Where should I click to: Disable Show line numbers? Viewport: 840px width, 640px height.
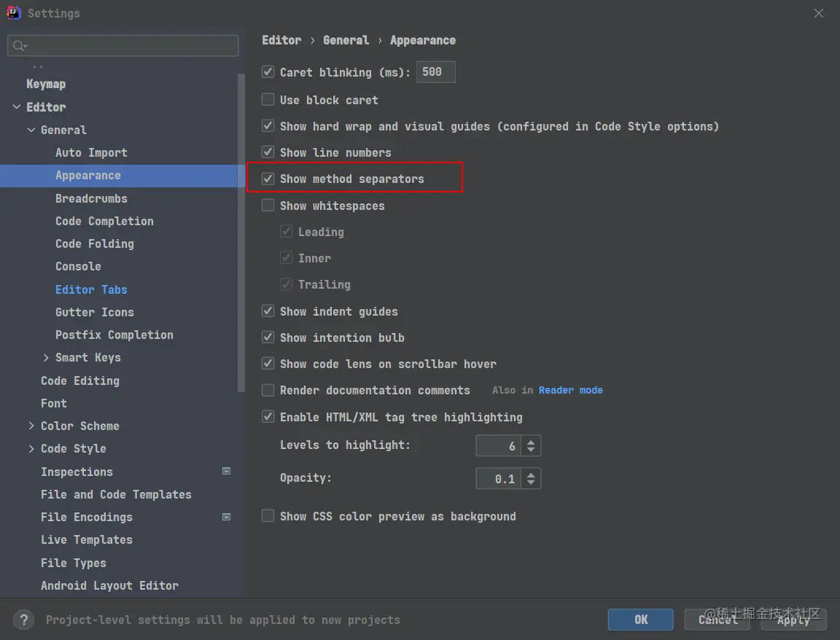click(x=268, y=152)
